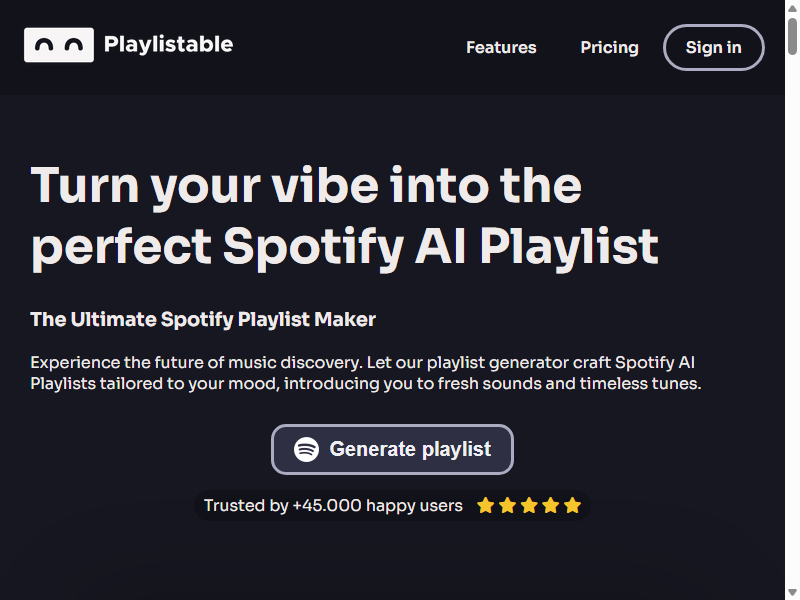Click the second gold rating star
Image resolution: width=800 pixels, height=600 pixels.
(508, 506)
